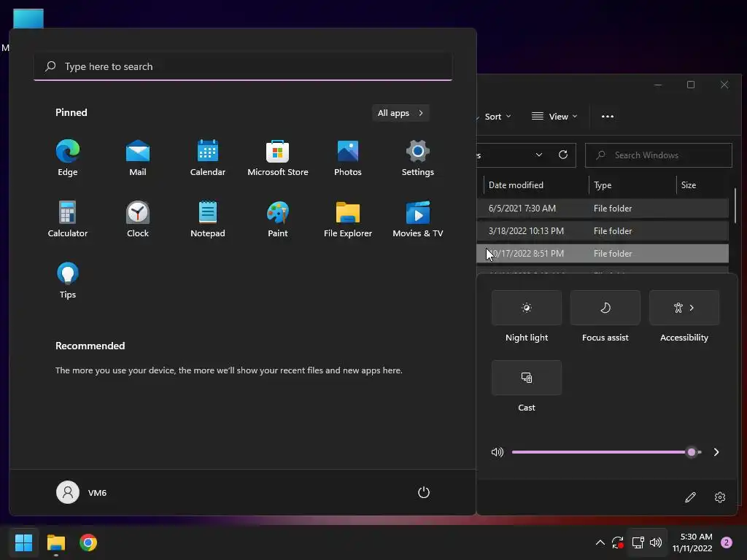Click the Search Windows field
This screenshot has height=560, width=747.
click(659, 155)
